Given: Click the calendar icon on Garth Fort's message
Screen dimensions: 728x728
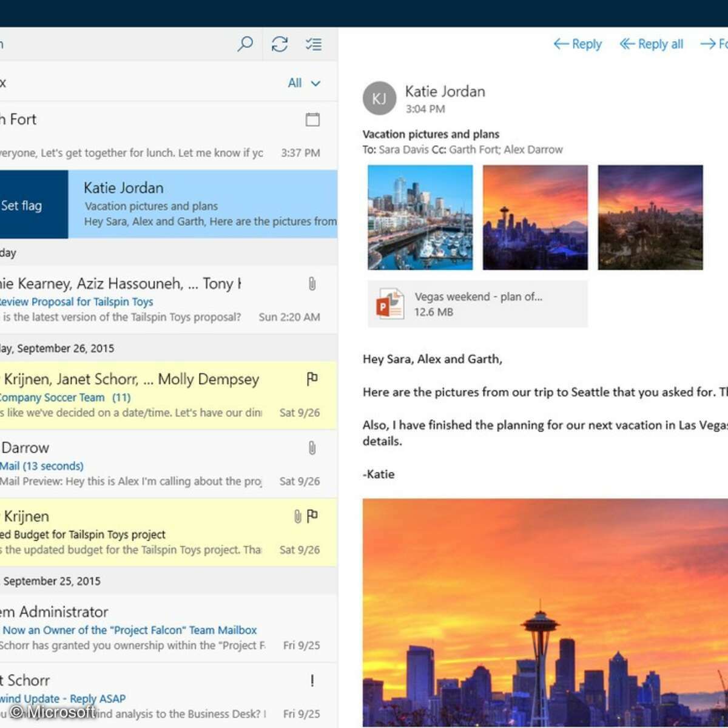Looking at the screenshot, I should [x=312, y=120].
